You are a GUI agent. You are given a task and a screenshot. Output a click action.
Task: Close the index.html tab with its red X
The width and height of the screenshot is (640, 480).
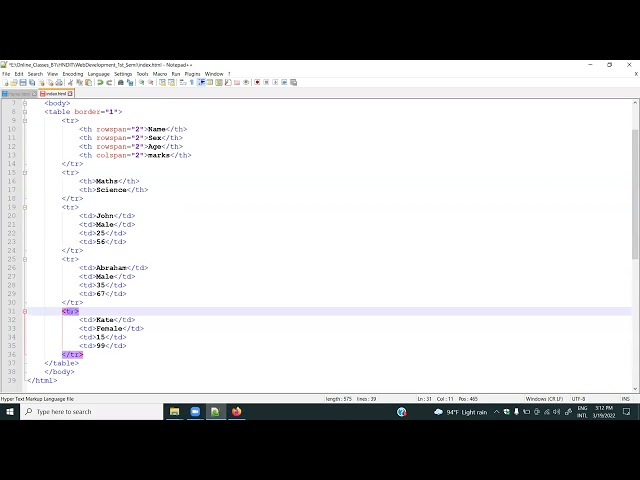70,94
